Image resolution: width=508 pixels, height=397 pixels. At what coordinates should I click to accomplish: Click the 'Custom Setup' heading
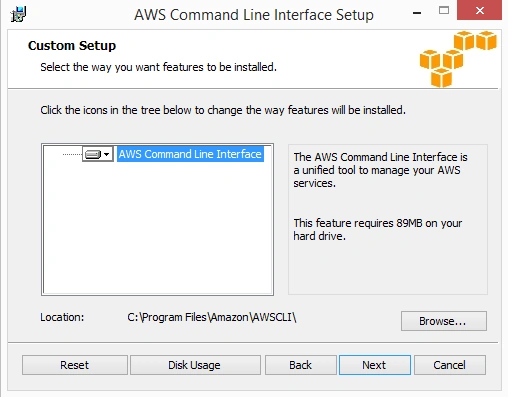[72, 46]
